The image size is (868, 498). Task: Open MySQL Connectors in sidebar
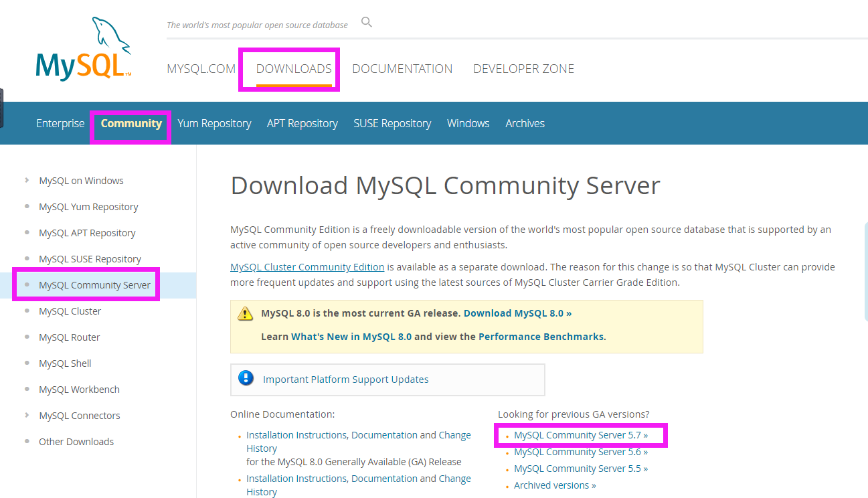coord(80,416)
